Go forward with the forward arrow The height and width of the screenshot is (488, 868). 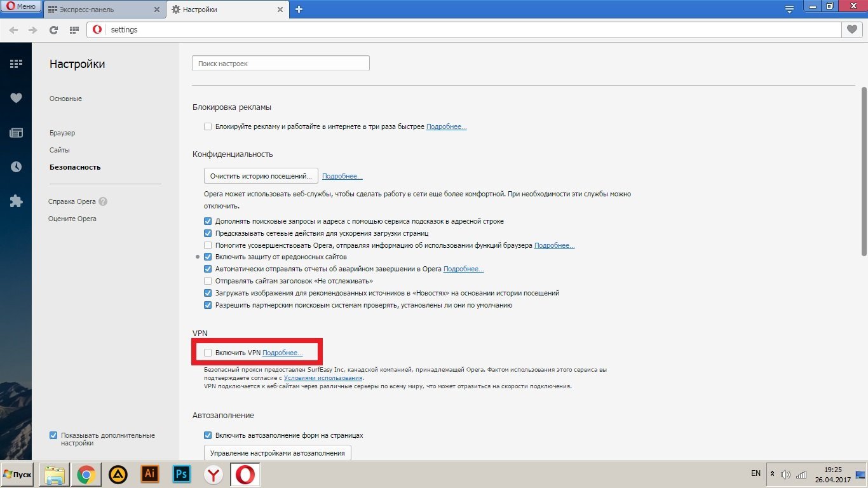click(x=33, y=30)
